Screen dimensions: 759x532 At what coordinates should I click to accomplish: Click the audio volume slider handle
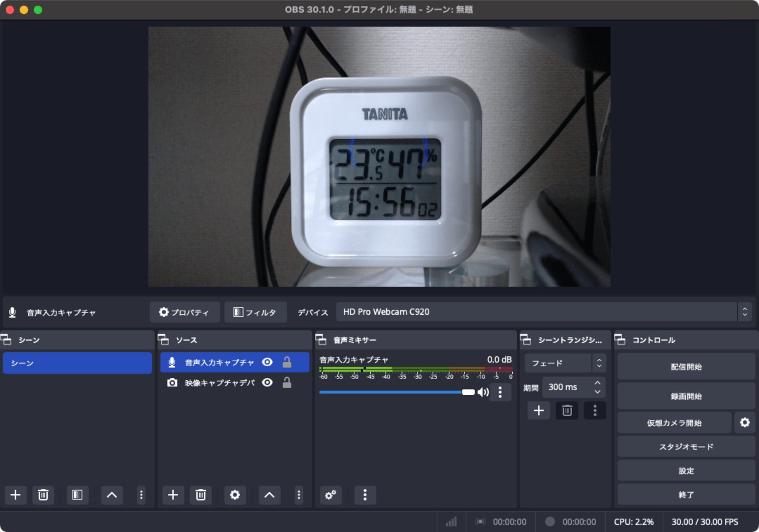pos(468,392)
